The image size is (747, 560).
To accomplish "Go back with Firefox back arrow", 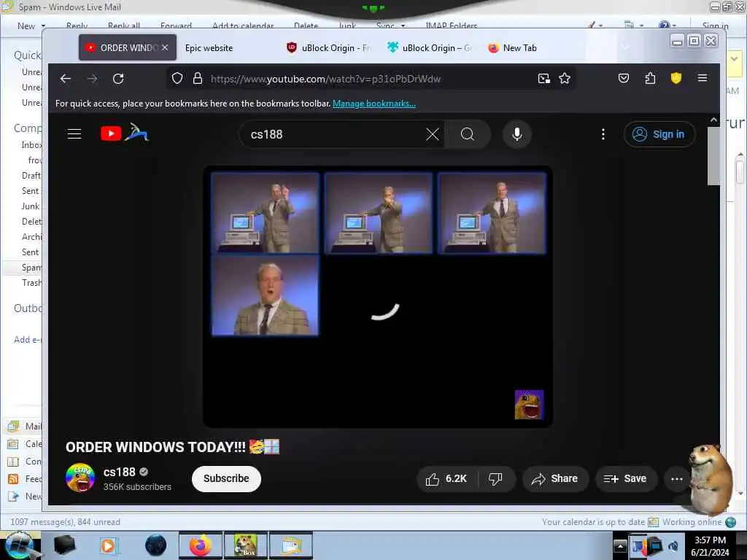I will click(65, 79).
